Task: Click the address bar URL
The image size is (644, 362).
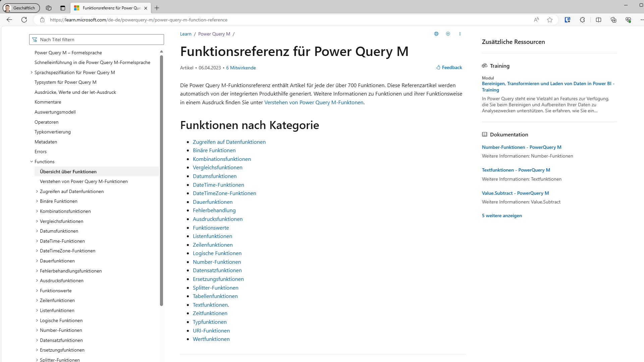Action: click(139, 20)
